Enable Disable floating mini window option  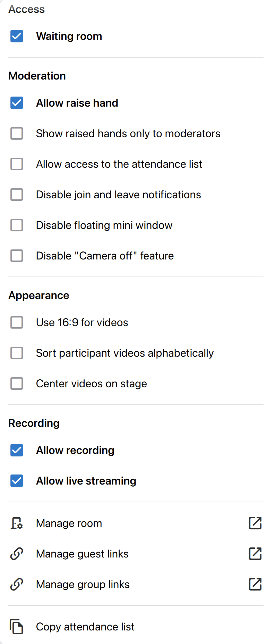17,225
